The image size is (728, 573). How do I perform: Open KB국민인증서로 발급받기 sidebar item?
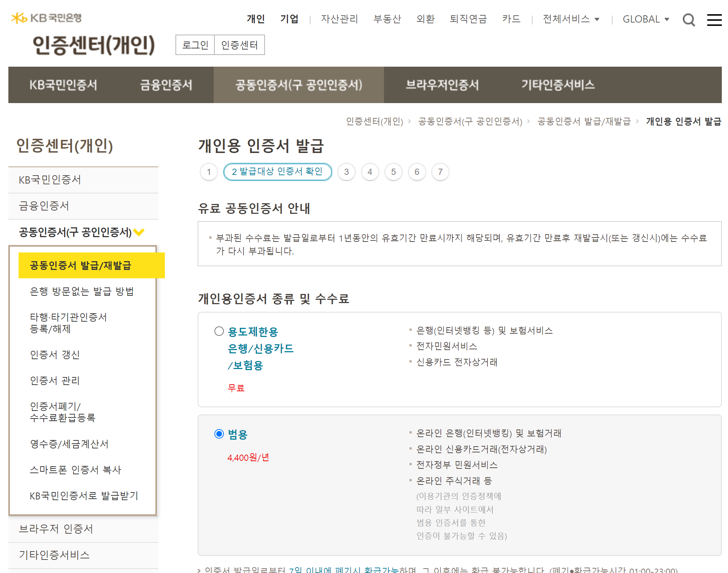[x=84, y=496]
